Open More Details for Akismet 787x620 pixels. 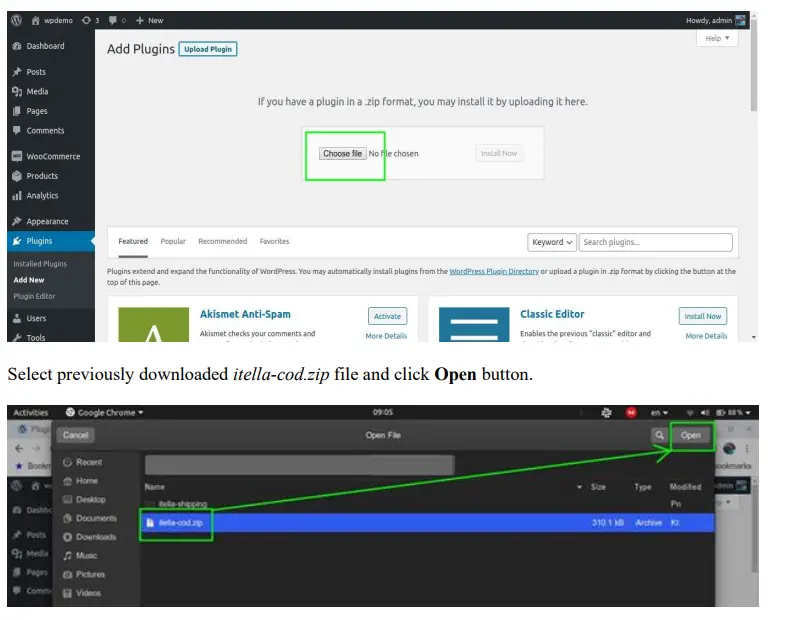pos(386,336)
